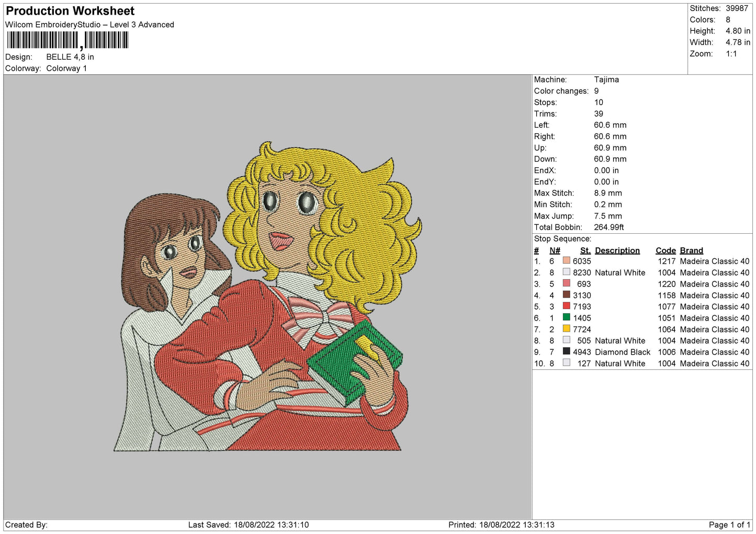756x534 pixels.
Task: Click the 'Diamond Black' description
Action: 623,352
